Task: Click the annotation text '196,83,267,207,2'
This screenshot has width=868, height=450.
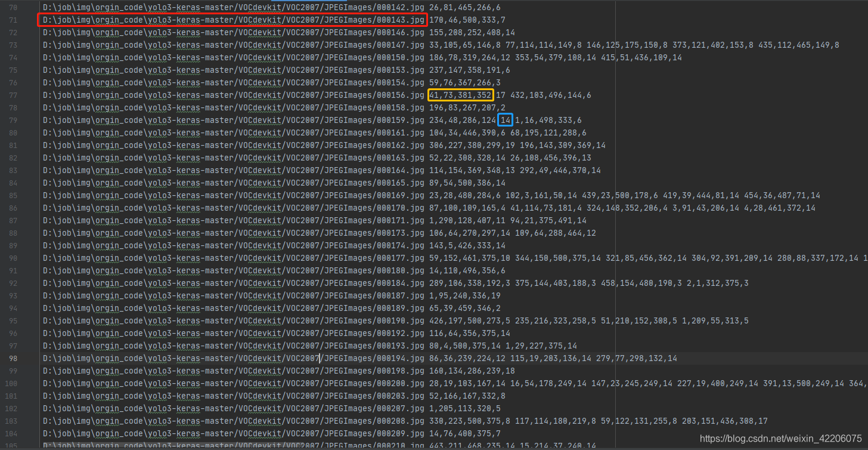Action: (x=467, y=108)
